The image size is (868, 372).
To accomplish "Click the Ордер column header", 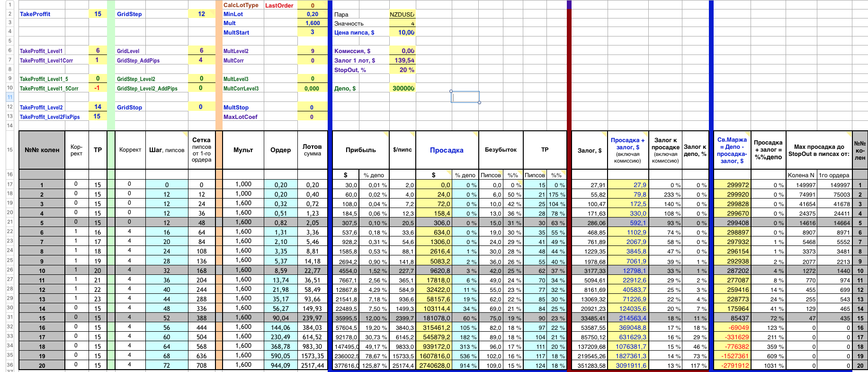I will 280,150.
